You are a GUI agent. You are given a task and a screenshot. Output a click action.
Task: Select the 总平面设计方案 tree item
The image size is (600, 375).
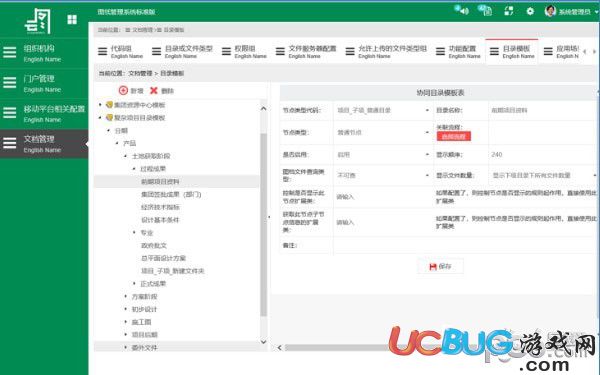pos(163,258)
